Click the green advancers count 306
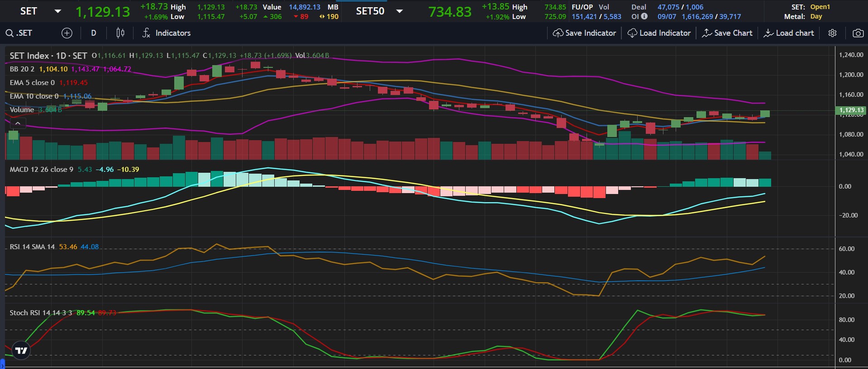 click(275, 17)
